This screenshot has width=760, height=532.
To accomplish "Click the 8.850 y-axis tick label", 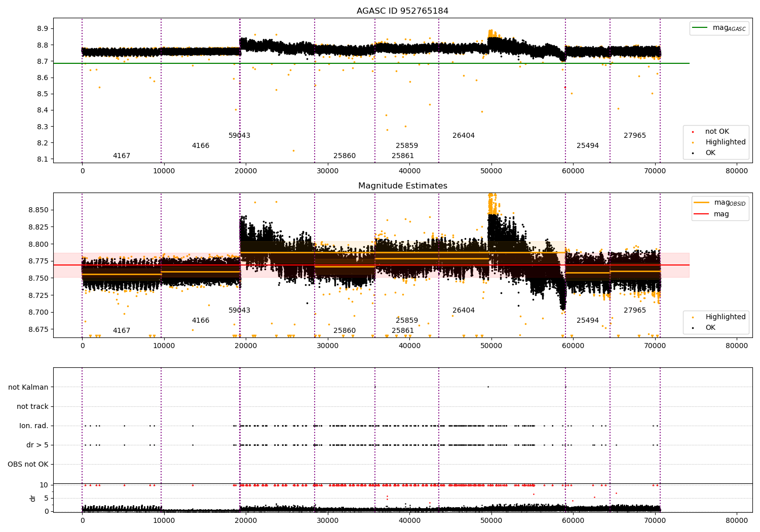I will (x=39, y=210).
